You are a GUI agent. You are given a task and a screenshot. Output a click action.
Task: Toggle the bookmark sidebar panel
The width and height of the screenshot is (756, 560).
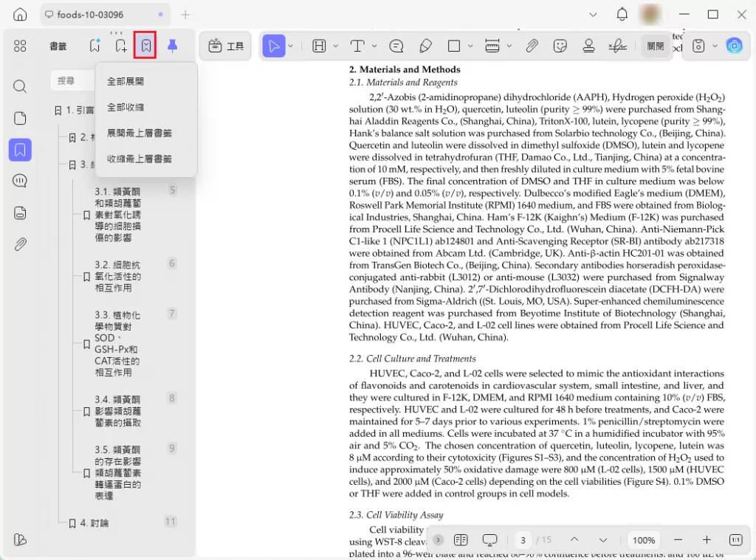(x=20, y=150)
